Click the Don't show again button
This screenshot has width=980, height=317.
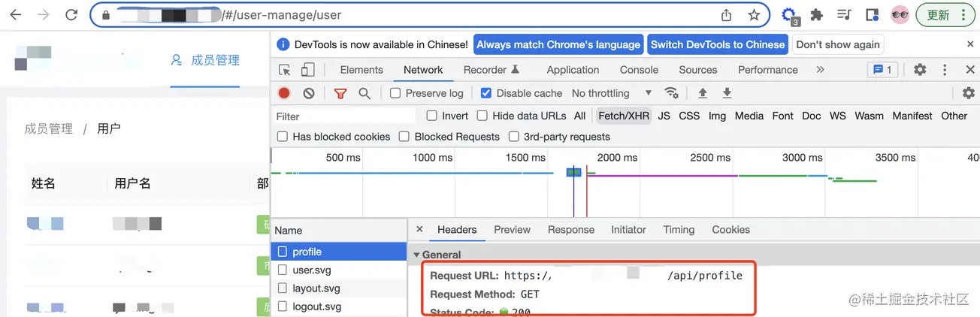pyautogui.click(x=837, y=44)
